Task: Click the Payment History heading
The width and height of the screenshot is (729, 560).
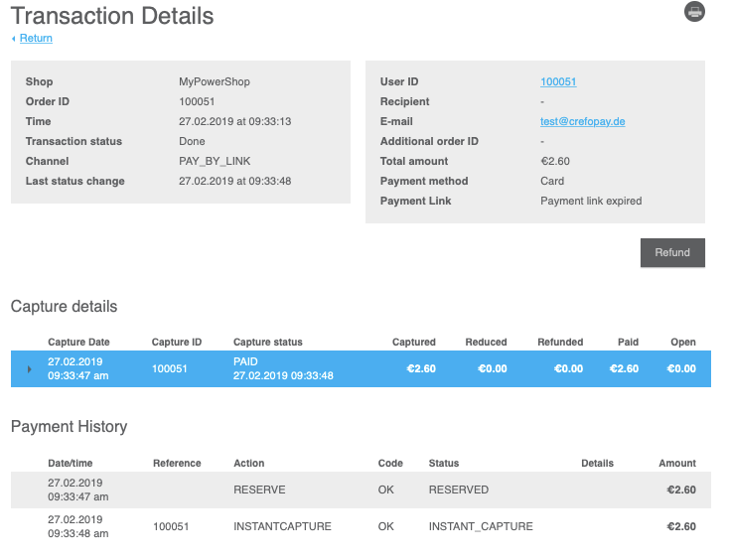Action: [69, 427]
